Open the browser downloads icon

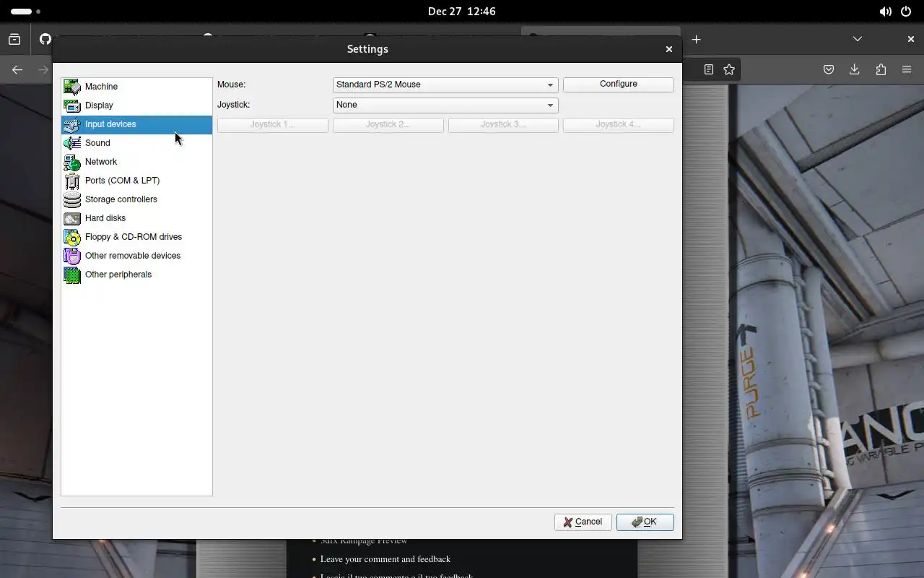click(x=855, y=69)
